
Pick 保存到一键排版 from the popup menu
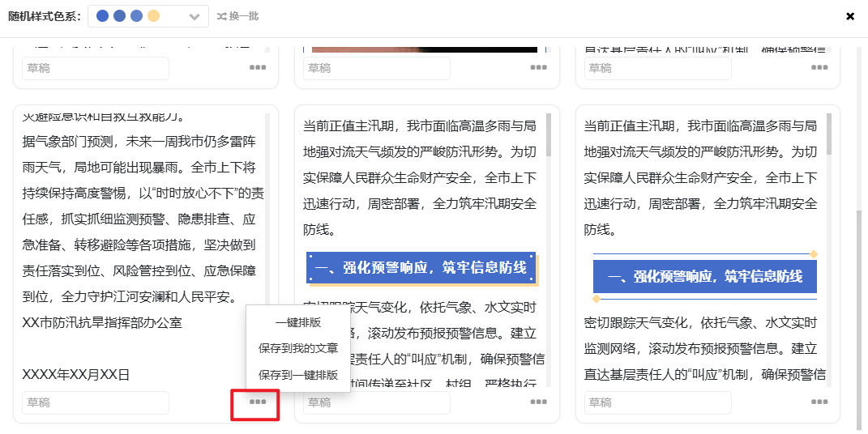pyautogui.click(x=298, y=375)
